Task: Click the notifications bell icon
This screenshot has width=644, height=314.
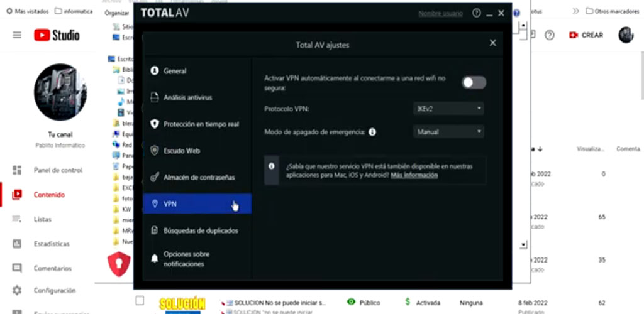Action: 155,259
